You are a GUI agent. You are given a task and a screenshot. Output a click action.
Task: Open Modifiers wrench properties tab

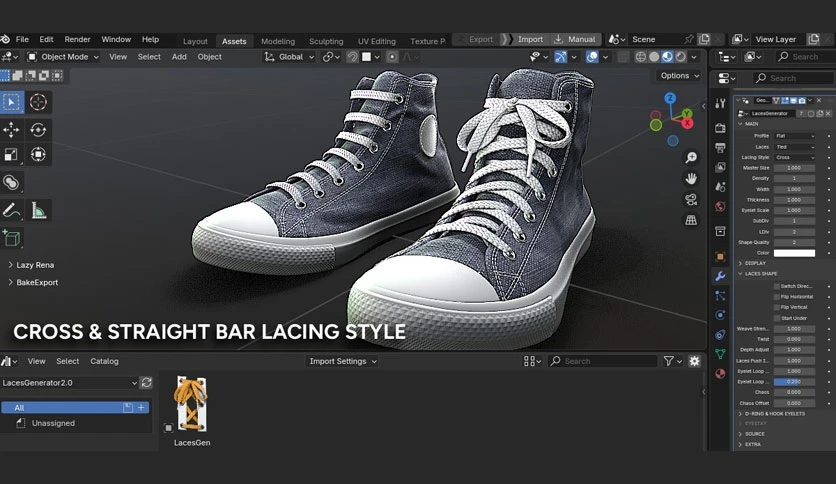[x=720, y=276]
